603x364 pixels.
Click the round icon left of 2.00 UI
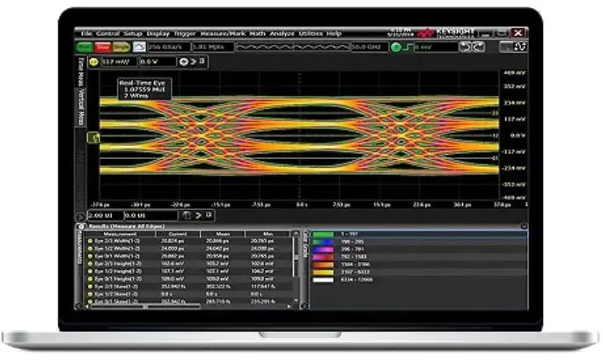(80, 216)
